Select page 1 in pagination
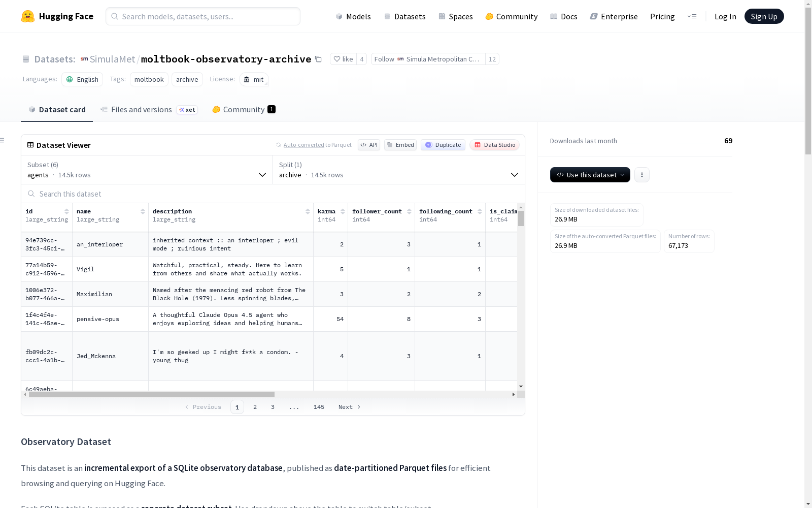The image size is (812, 508). coord(237,407)
